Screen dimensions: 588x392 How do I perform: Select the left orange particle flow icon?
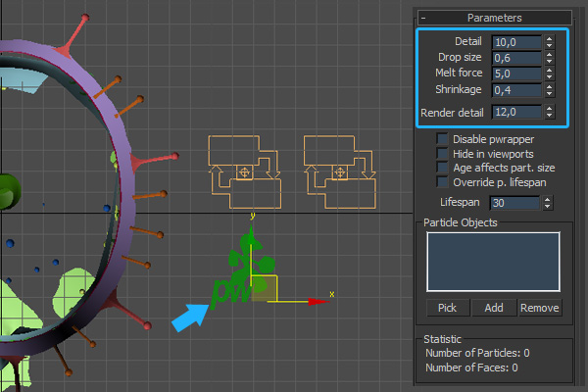(245, 171)
